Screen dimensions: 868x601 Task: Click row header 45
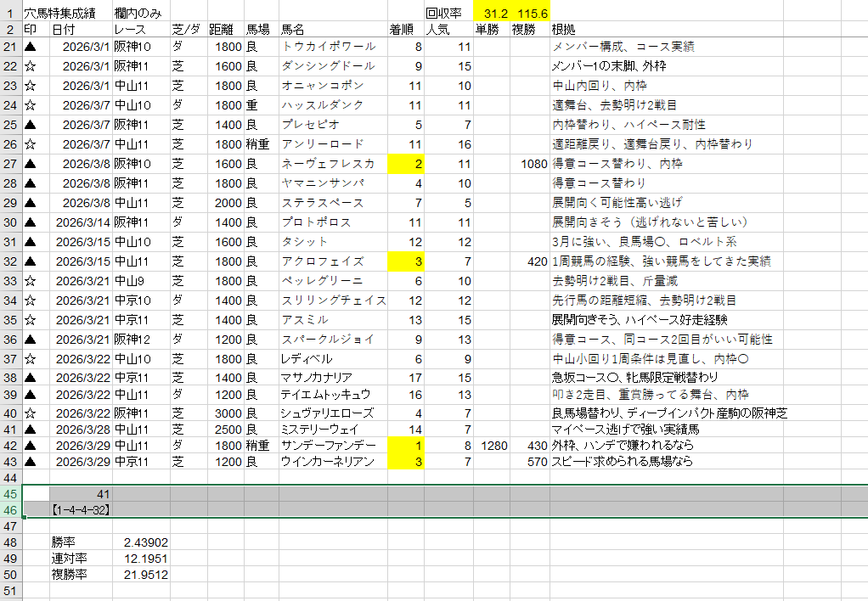[10, 493]
